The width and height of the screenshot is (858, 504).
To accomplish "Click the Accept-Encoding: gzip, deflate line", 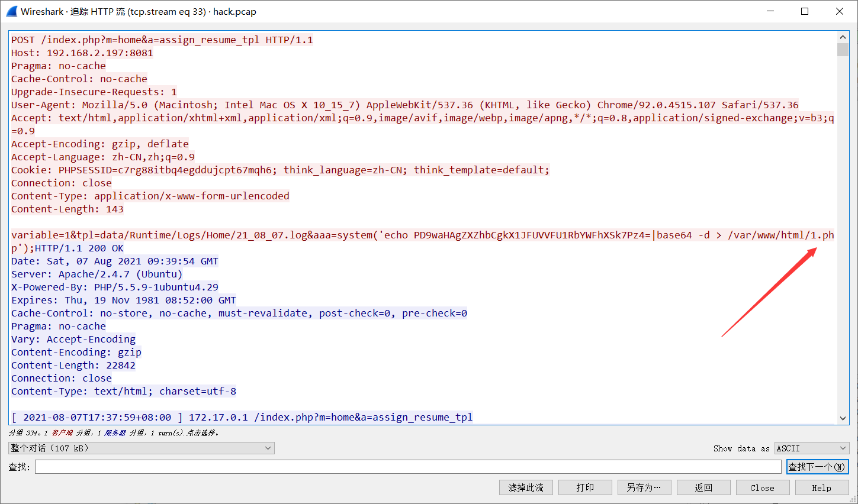I will click(100, 144).
